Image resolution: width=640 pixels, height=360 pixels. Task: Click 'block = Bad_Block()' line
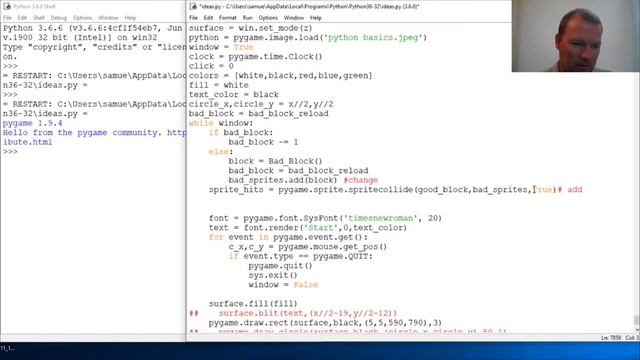(x=276, y=161)
